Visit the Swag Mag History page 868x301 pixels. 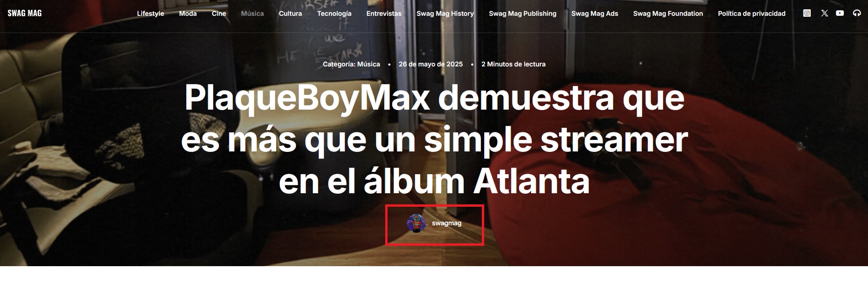pyautogui.click(x=445, y=13)
